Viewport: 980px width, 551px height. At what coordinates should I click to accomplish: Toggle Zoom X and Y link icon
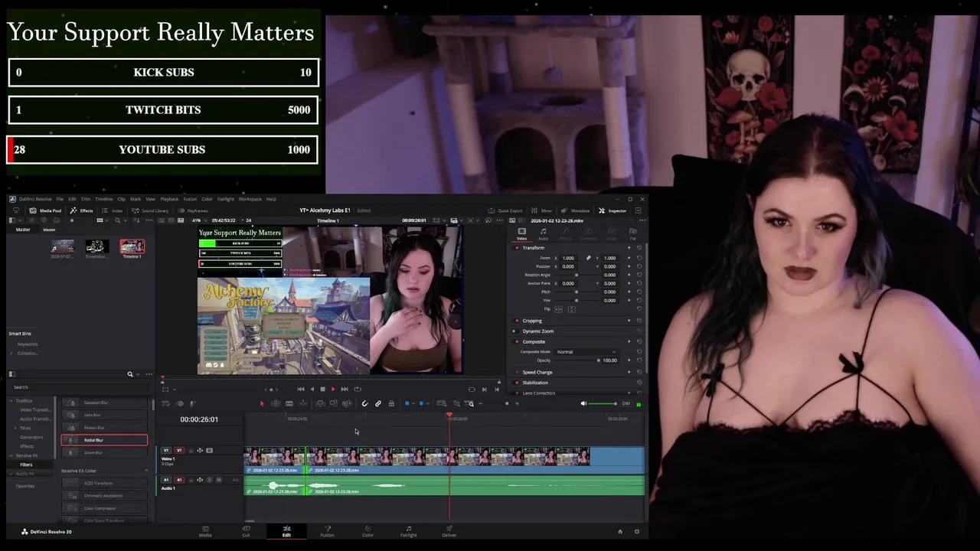pyautogui.click(x=588, y=258)
